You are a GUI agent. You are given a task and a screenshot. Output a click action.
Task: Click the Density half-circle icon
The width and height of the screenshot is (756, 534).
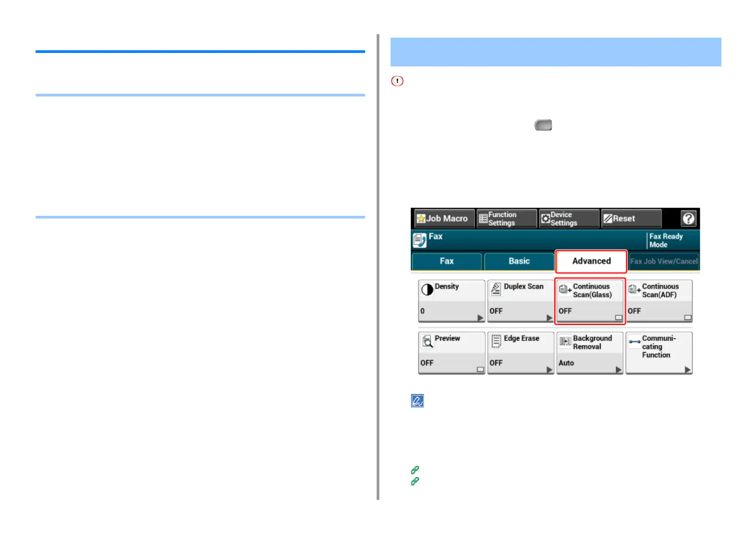click(427, 289)
